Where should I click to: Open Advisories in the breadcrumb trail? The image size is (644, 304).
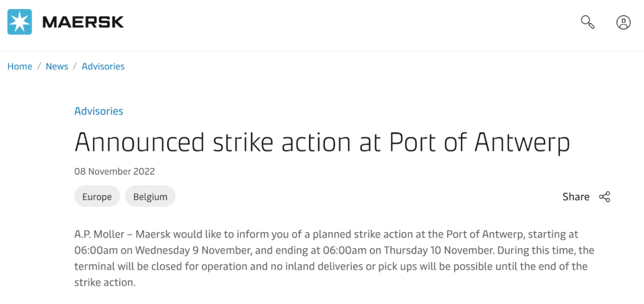[x=103, y=66]
